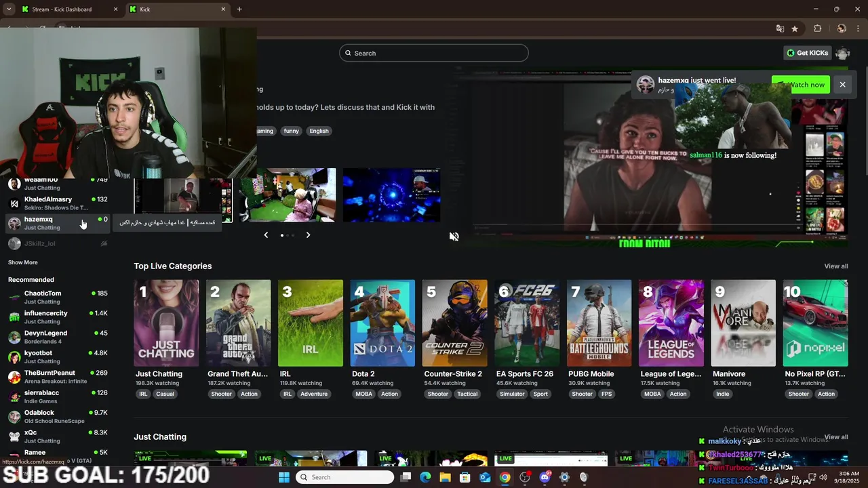The height and width of the screenshot is (488, 868).
Task: Open Task View from the taskbar
Action: 406,477
